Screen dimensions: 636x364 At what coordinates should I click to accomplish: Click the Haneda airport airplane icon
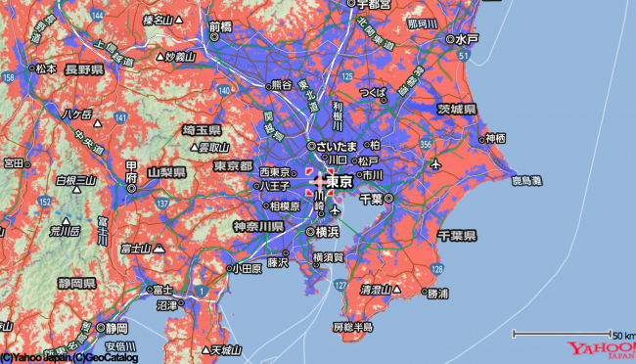pos(335,210)
